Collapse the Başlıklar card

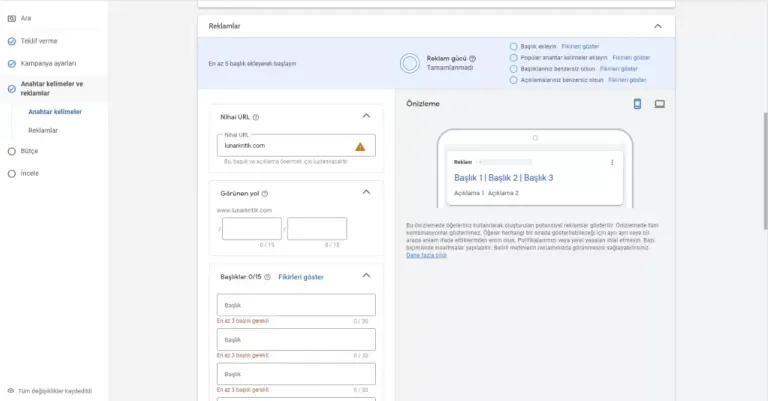[x=366, y=276]
